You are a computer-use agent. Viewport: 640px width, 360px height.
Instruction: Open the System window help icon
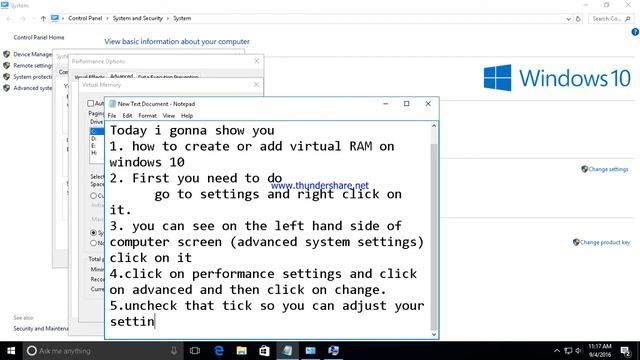pos(635,32)
